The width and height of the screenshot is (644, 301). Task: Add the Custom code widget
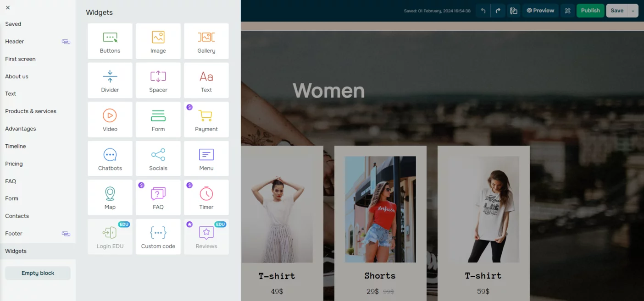click(x=158, y=236)
